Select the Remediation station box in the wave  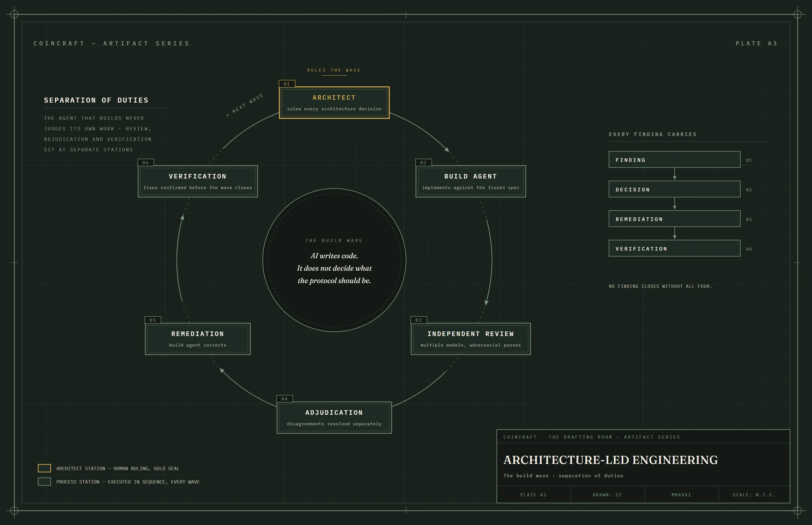[198, 339]
